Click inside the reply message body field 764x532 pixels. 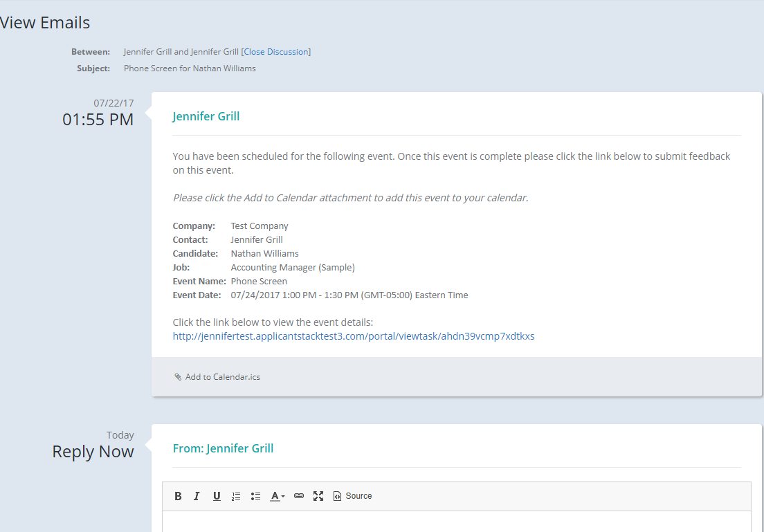457,522
